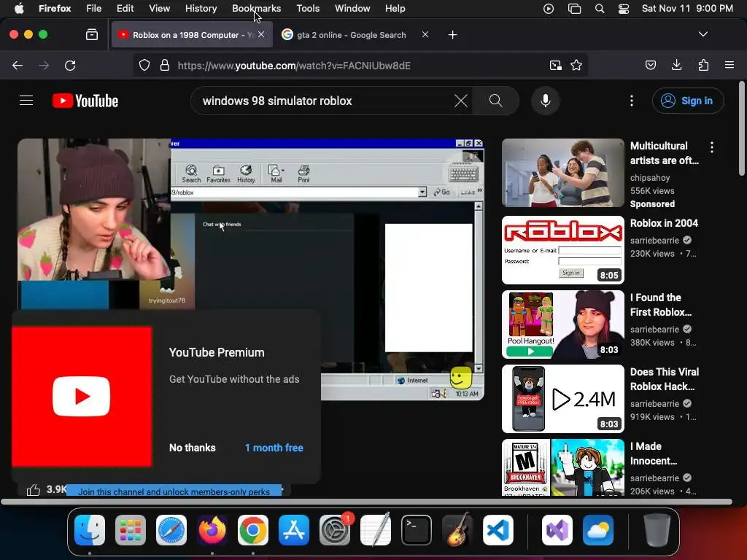The width and height of the screenshot is (747, 560).
Task: Open tracking protection shield icon
Action: (144, 65)
